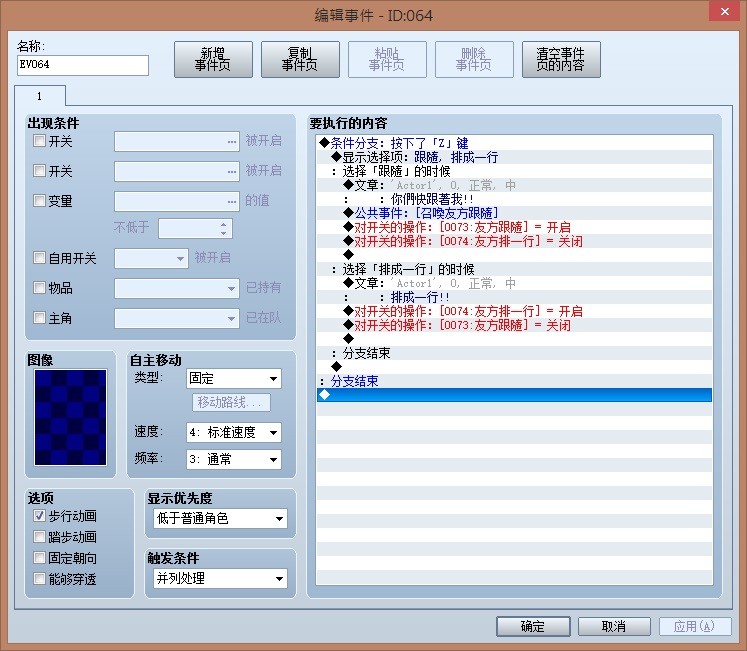Open the first 开关 selector field
Image resolution: width=747 pixels, height=651 pixels.
[x=177, y=142]
